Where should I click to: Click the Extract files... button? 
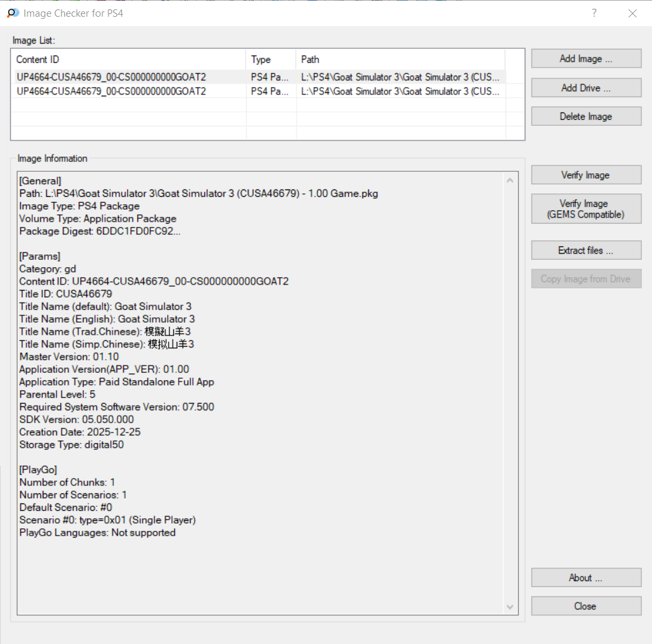click(586, 250)
